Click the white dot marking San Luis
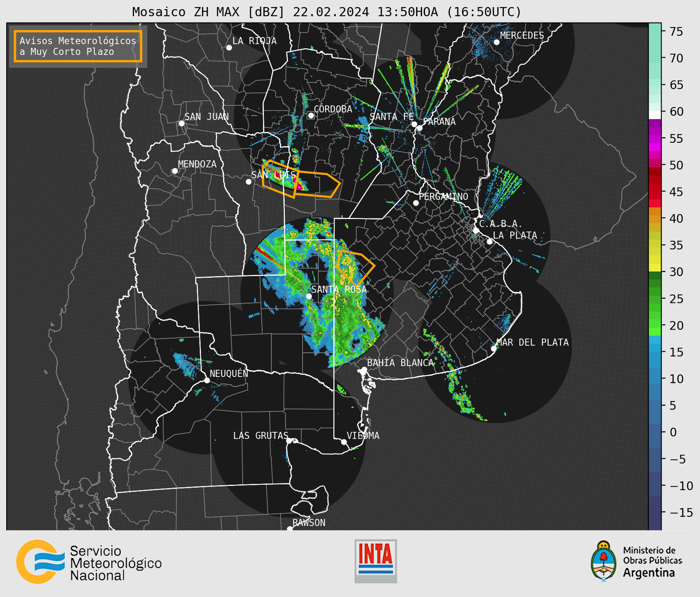 (249, 182)
